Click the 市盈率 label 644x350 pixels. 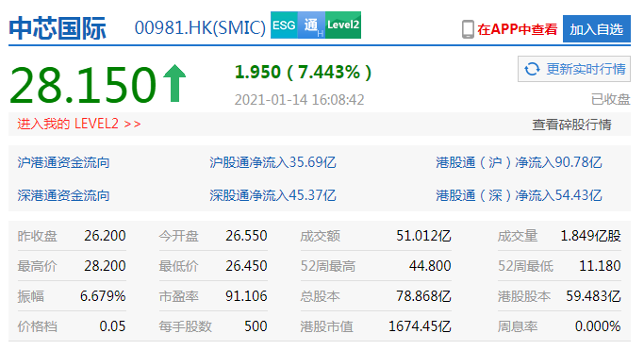178,296
